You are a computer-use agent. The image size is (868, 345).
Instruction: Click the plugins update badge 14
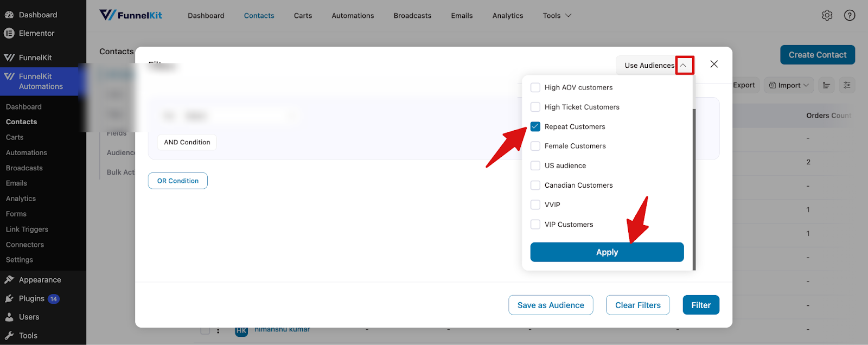point(54,299)
